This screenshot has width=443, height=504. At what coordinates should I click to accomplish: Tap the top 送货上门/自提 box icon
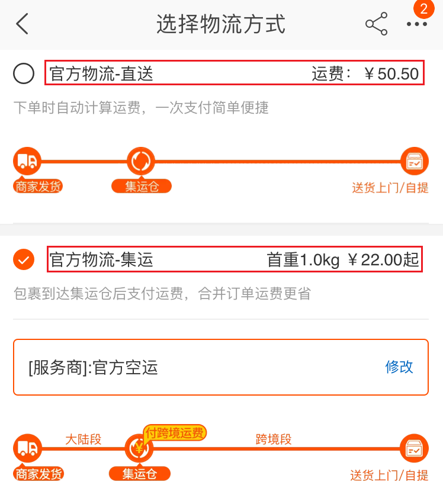(414, 161)
